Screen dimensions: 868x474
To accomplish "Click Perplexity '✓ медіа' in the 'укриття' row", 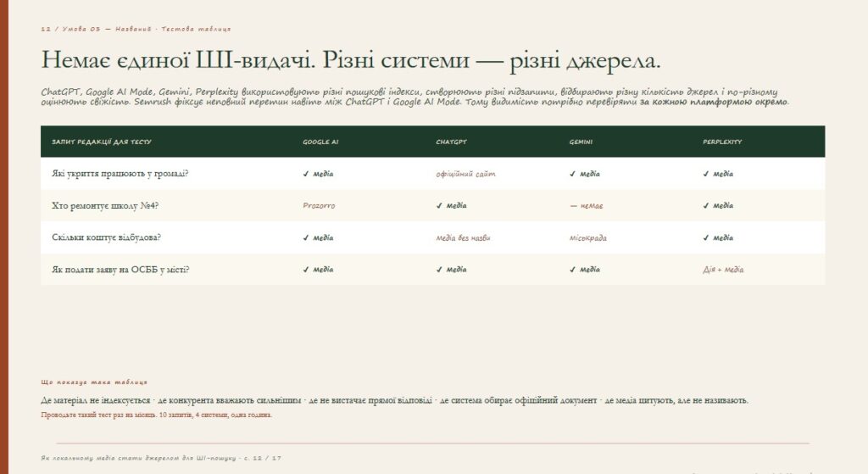I will pyautogui.click(x=718, y=174).
